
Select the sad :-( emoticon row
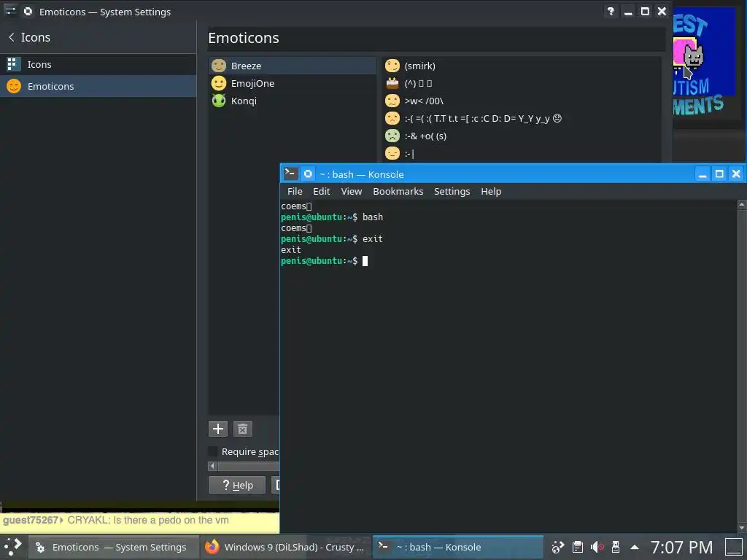pos(522,119)
